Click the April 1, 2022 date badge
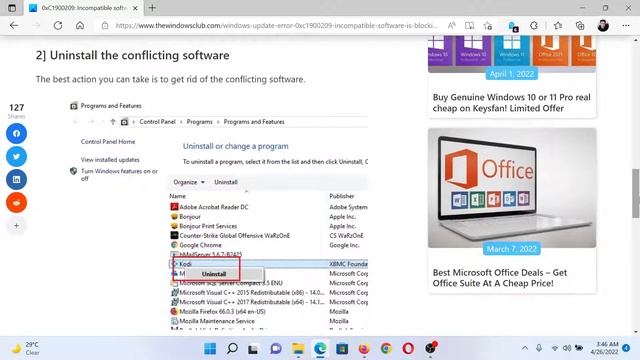 click(x=511, y=74)
